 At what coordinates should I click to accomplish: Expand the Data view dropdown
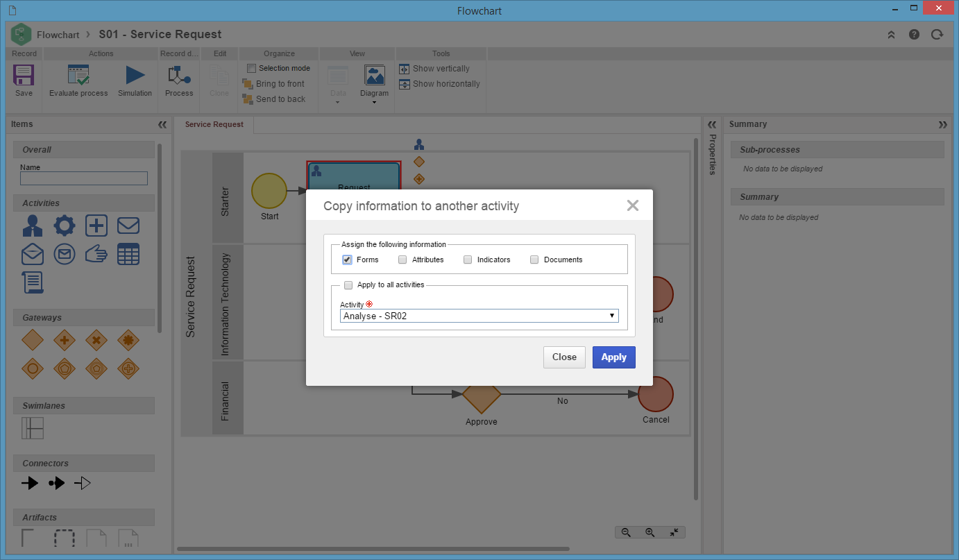[x=338, y=103]
